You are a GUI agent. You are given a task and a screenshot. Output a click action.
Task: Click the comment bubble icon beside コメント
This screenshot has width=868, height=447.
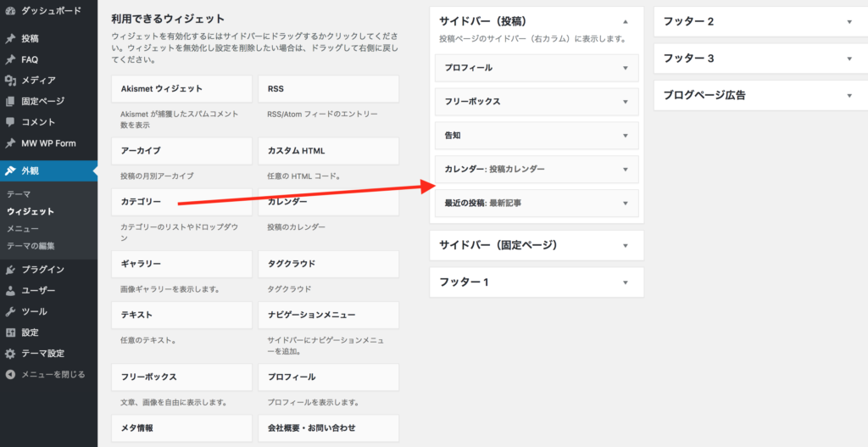click(x=10, y=122)
